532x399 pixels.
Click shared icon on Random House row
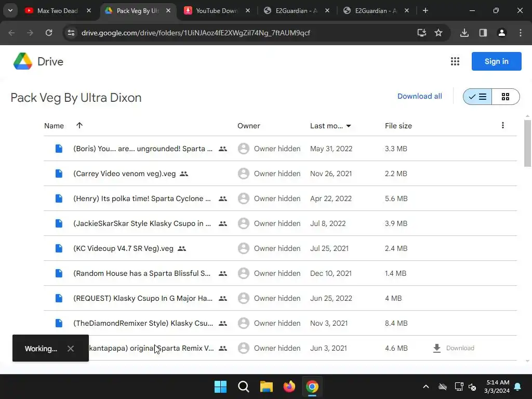223,273
